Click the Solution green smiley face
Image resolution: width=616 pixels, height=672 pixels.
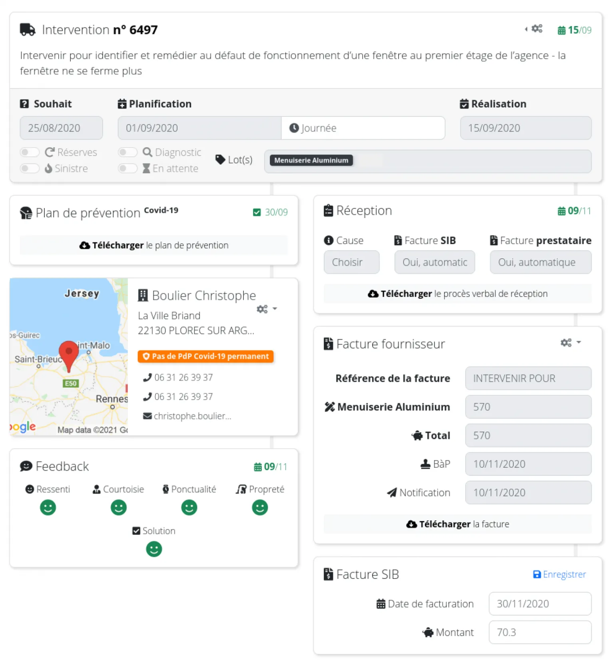coord(154,549)
